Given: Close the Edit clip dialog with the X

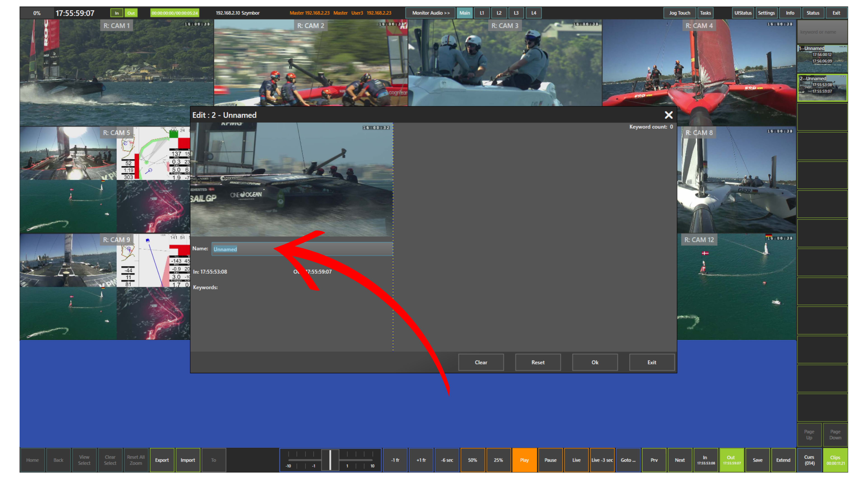Looking at the screenshot, I should (x=669, y=115).
